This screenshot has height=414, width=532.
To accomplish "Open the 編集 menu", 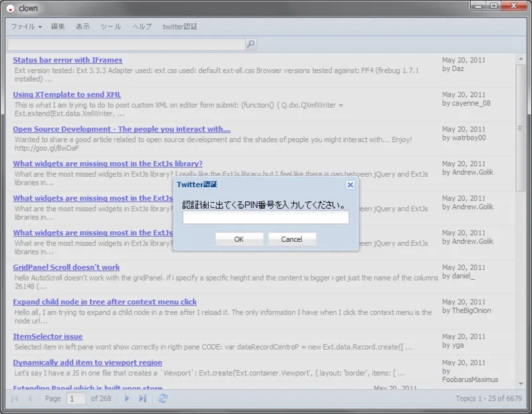I will 58,27.
